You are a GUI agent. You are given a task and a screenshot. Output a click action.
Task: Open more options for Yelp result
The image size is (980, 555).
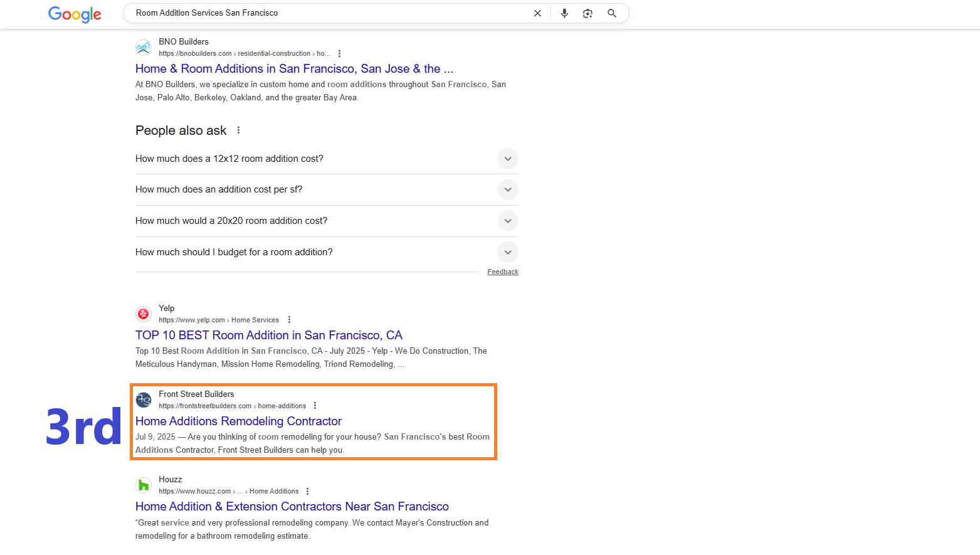[289, 320]
